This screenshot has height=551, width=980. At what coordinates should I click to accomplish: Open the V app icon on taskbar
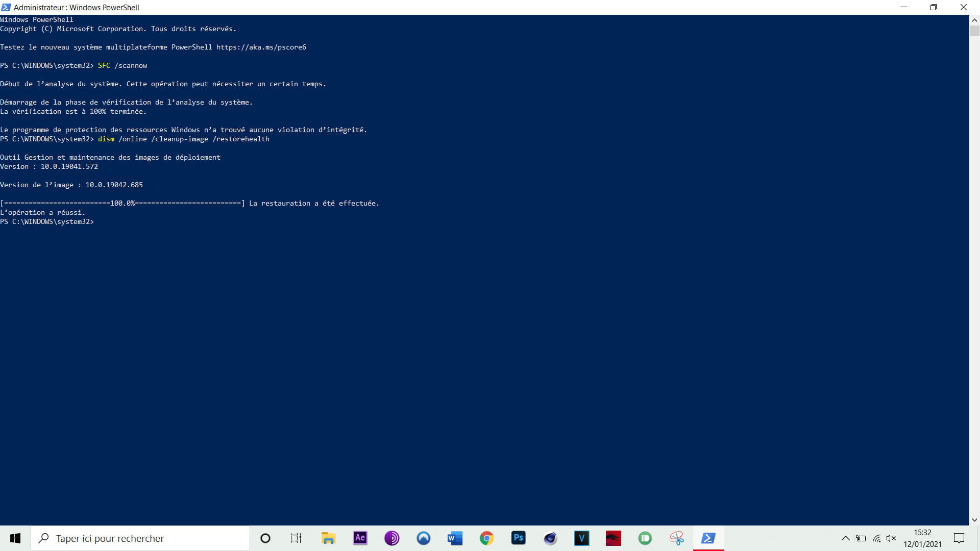(581, 538)
